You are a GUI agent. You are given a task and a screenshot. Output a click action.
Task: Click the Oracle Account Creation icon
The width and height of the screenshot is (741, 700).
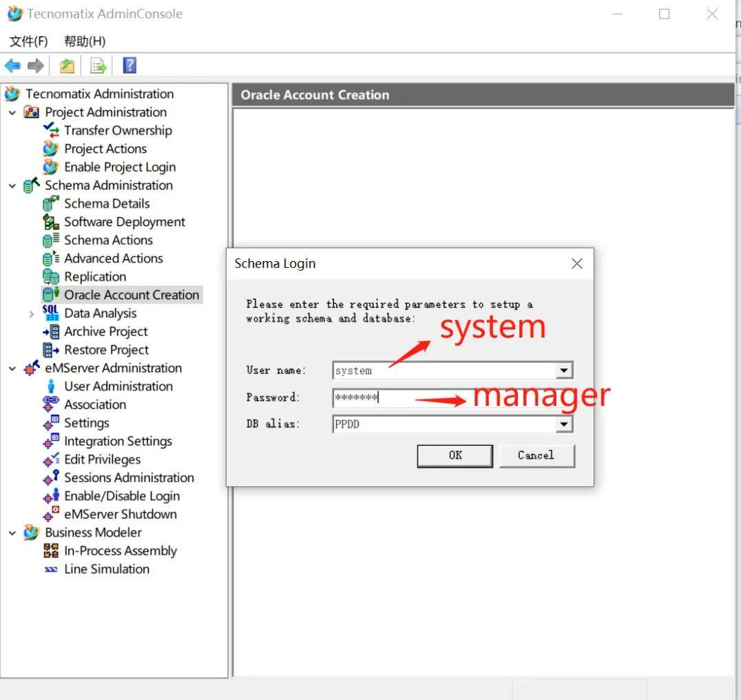pyautogui.click(x=50, y=294)
